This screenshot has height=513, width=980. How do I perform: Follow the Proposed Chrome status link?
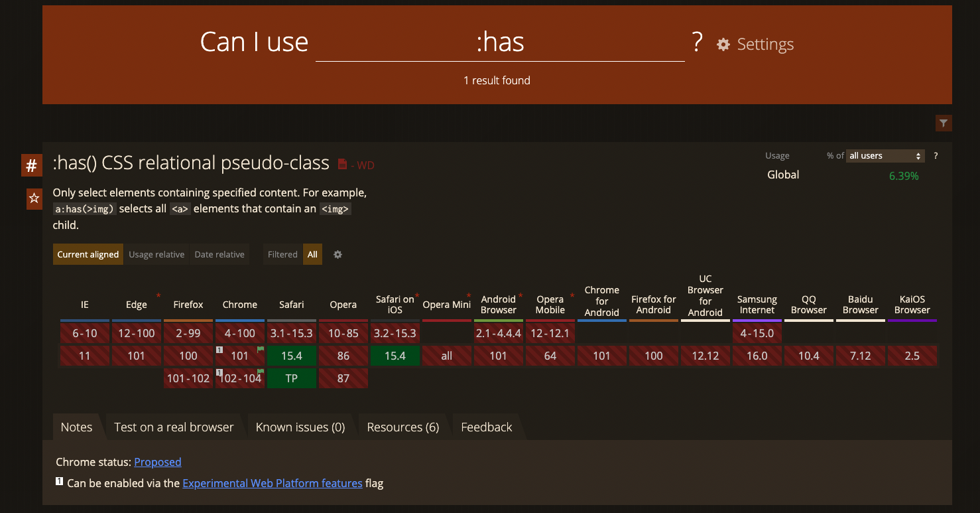point(158,462)
